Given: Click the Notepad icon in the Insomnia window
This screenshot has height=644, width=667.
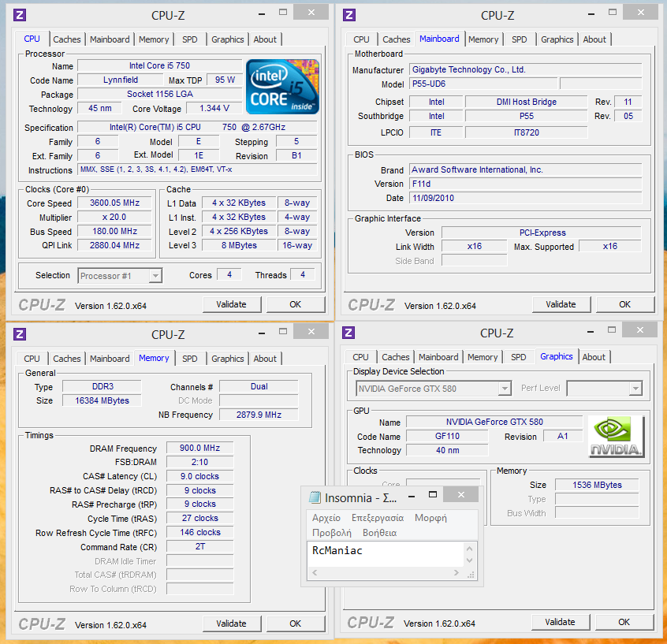Looking at the screenshot, I should pos(315,497).
